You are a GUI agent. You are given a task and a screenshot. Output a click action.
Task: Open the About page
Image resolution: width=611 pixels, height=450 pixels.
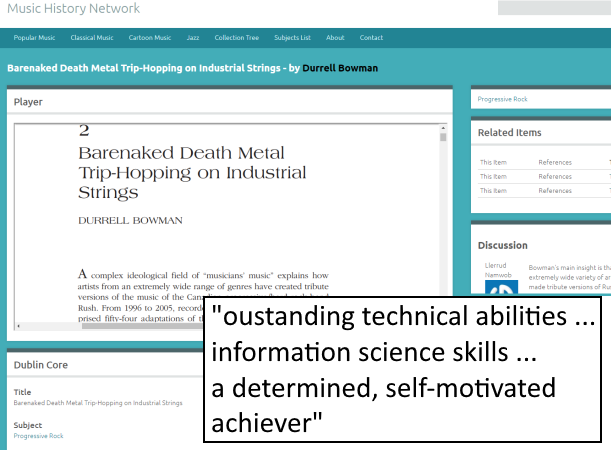(x=335, y=38)
